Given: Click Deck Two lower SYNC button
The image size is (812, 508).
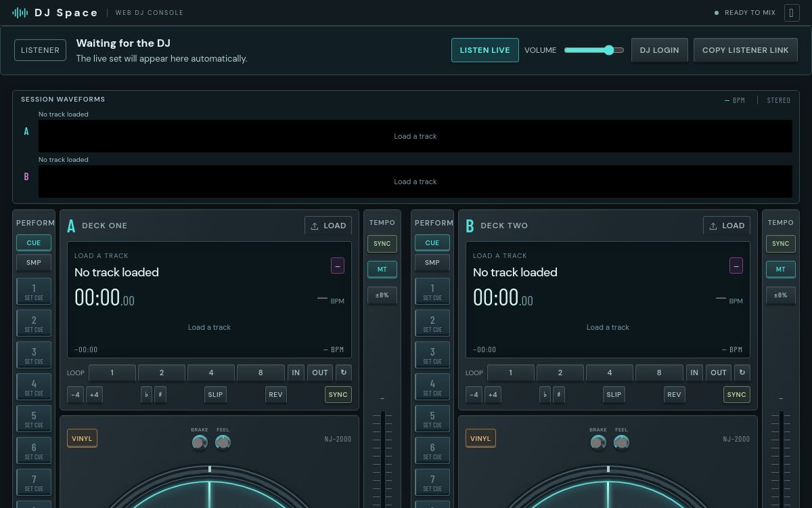Looking at the screenshot, I should [737, 395].
